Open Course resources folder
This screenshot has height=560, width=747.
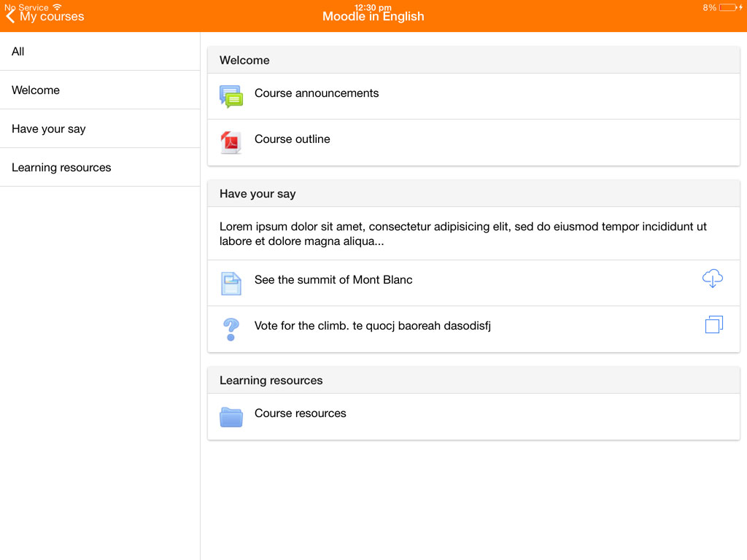coord(473,416)
